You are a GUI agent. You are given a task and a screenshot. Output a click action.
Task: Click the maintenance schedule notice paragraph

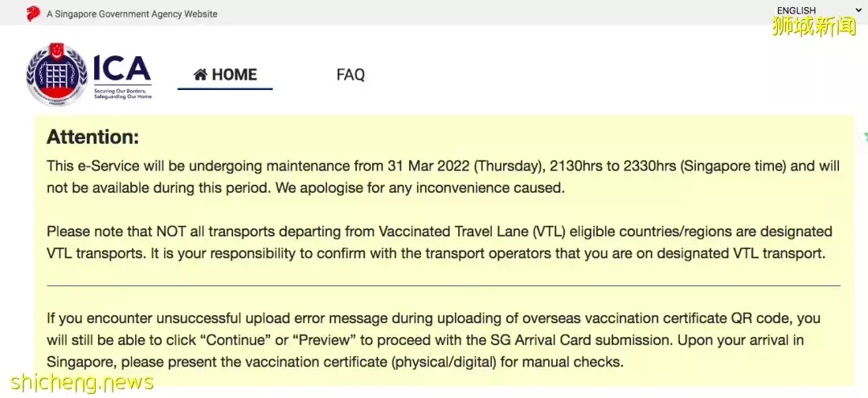(443, 177)
